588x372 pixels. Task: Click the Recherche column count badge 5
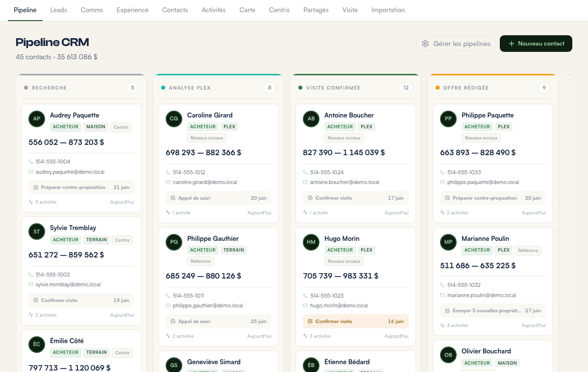click(x=132, y=88)
